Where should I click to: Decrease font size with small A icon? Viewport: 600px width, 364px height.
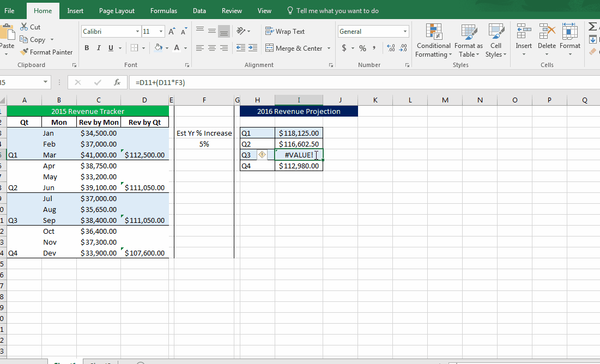pos(184,32)
